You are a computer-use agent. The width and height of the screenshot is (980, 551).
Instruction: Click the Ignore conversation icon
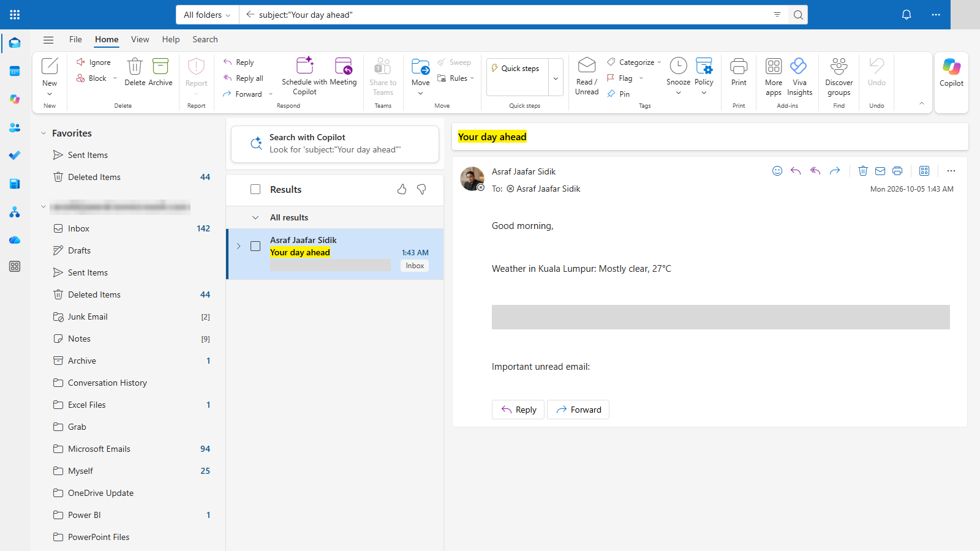click(80, 62)
